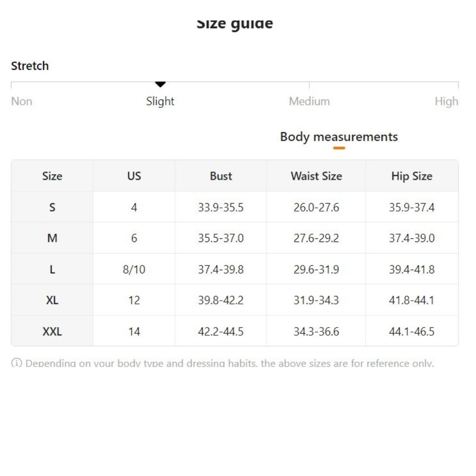Select the Body measurements tab
This screenshot has width=476, height=476.
tap(339, 137)
